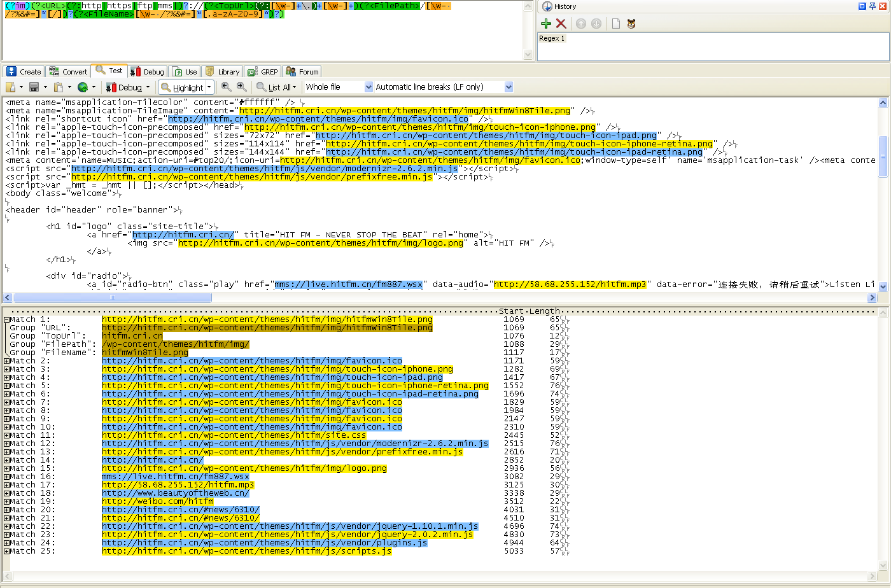
Task: Toggle the History panel pin
Action: tap(873, 6)
